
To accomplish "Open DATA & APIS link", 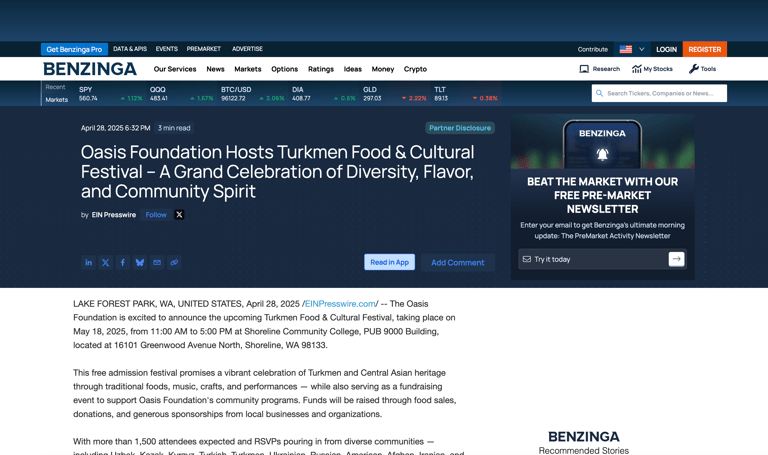I will tap(130, 49).
